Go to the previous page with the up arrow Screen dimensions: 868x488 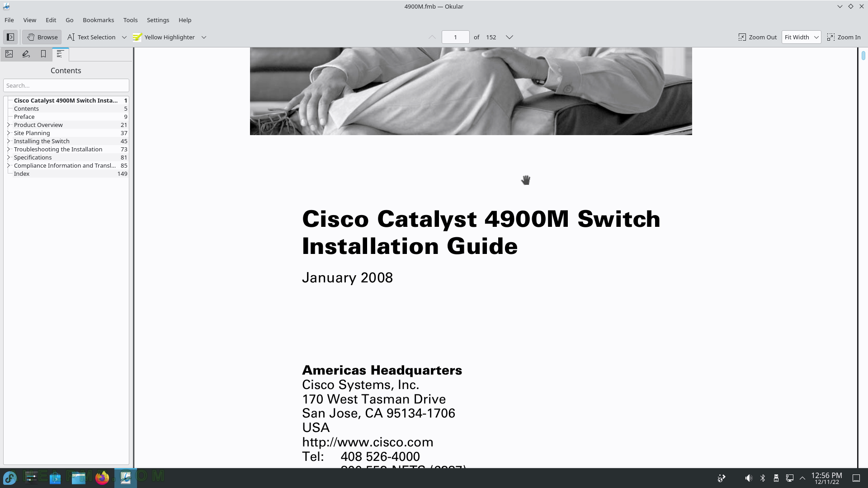point(432,37)
